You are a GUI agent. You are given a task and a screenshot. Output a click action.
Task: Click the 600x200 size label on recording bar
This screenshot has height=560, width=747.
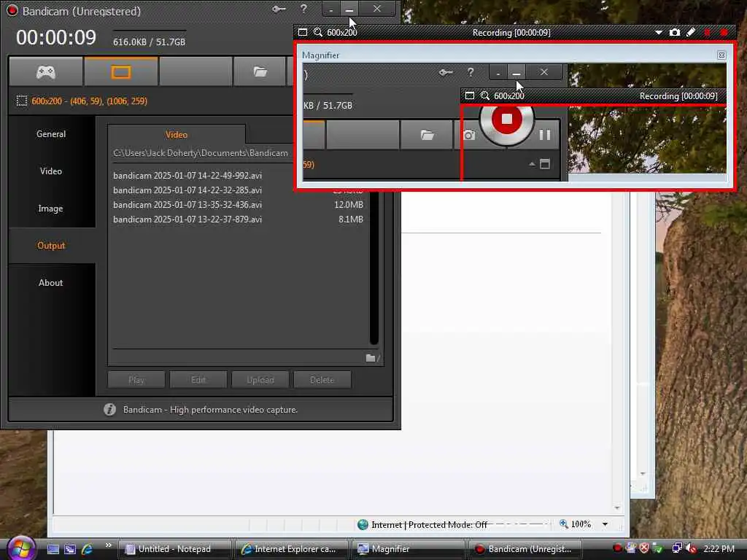point(341,32)
